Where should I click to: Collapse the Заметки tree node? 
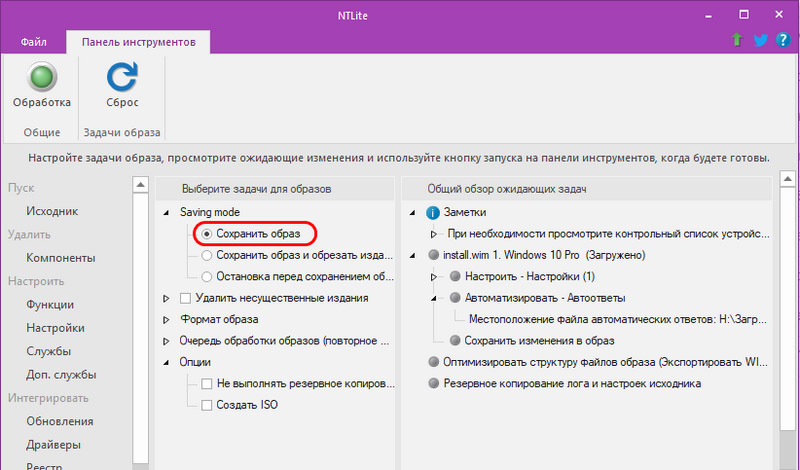[x=412, y=212]
